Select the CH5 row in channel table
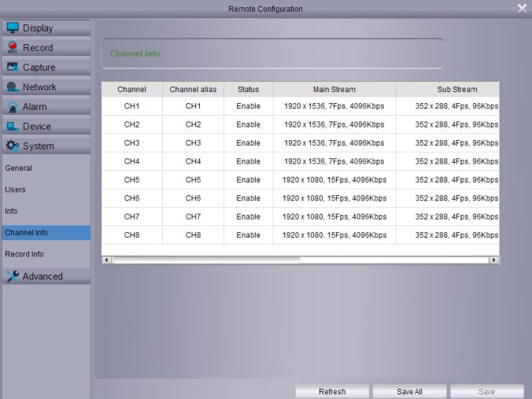The image size is (532, 399). [x=132, y=179]
